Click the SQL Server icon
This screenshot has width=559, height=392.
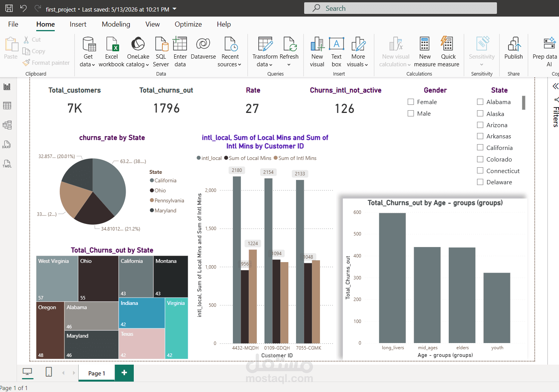(161, 44)
